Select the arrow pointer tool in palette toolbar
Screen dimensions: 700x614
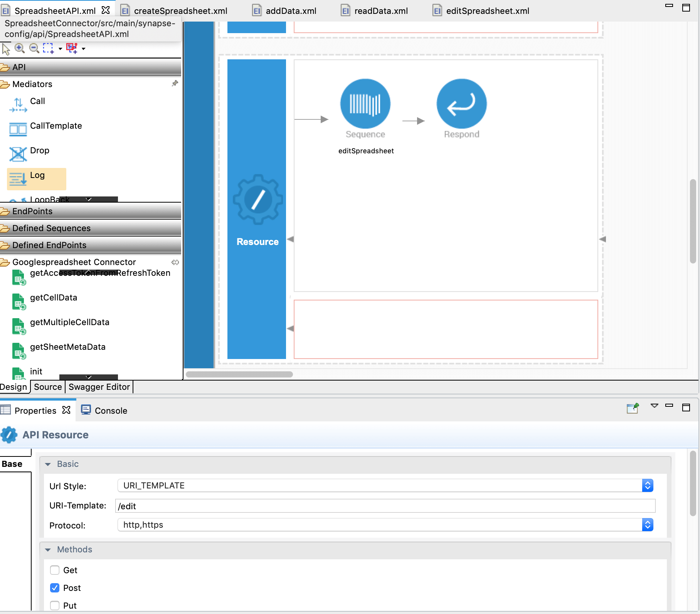[6, 49]
